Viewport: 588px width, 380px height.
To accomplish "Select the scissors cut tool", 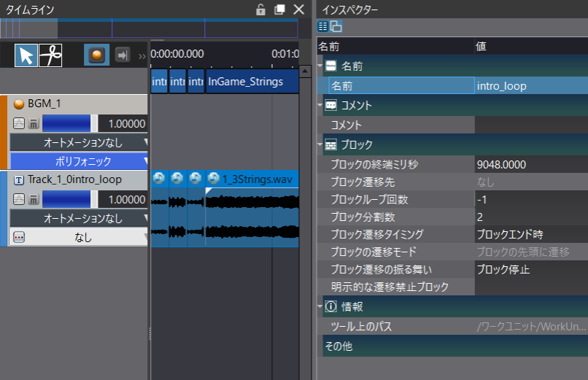I will (50, 55).
